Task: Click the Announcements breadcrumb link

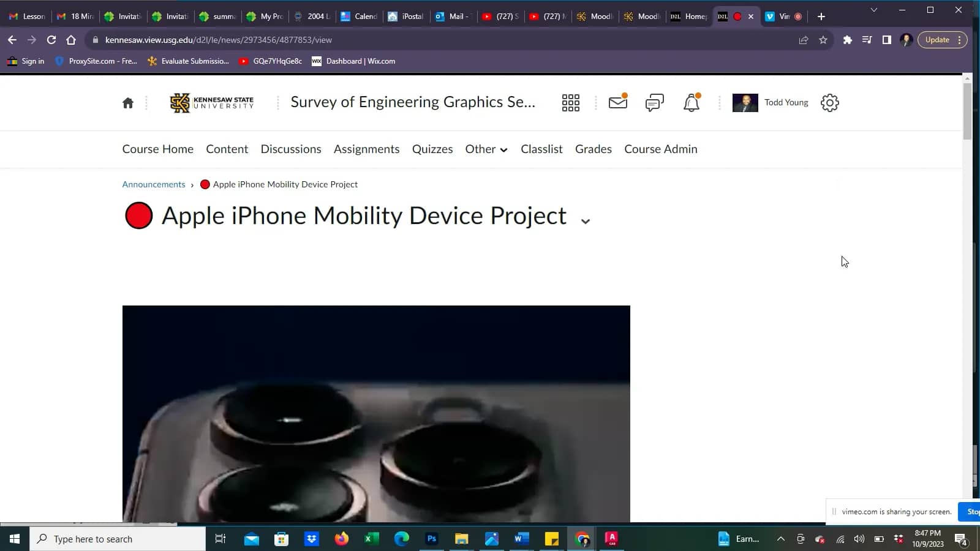Action: tap(153, 184)
